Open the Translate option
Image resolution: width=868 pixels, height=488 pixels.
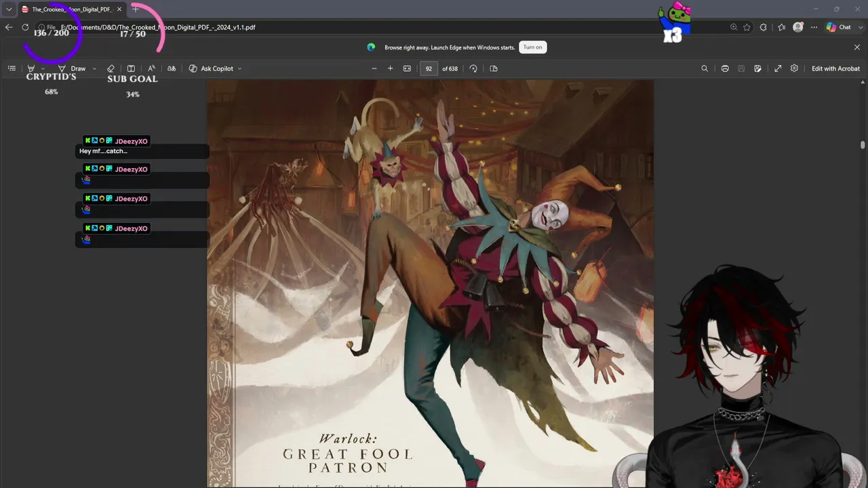172,68
